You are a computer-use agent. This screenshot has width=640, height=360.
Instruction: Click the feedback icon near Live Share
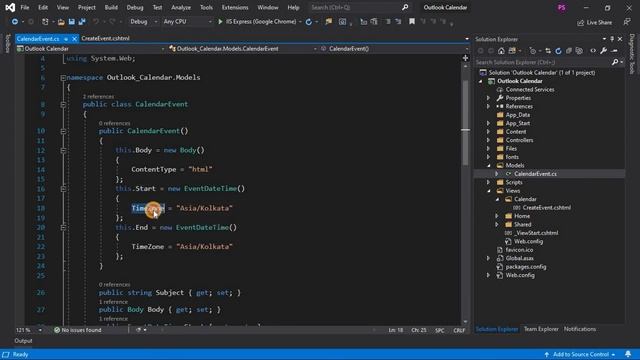[627, 22]
